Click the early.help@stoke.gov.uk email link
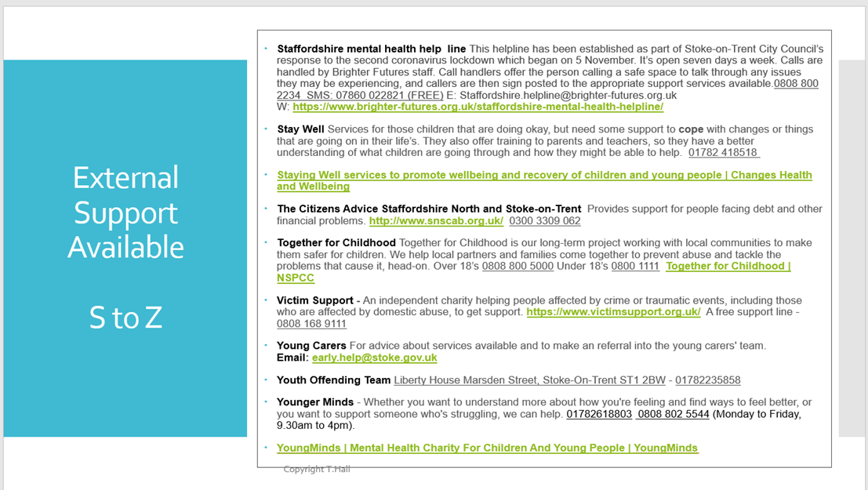The height and width of the screenshot is (490, 868). 374,358
